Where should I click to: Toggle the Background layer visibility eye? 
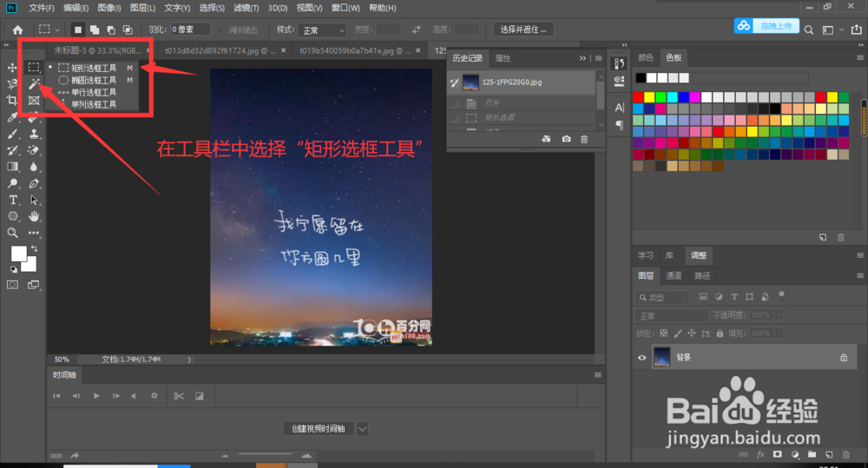641,358
